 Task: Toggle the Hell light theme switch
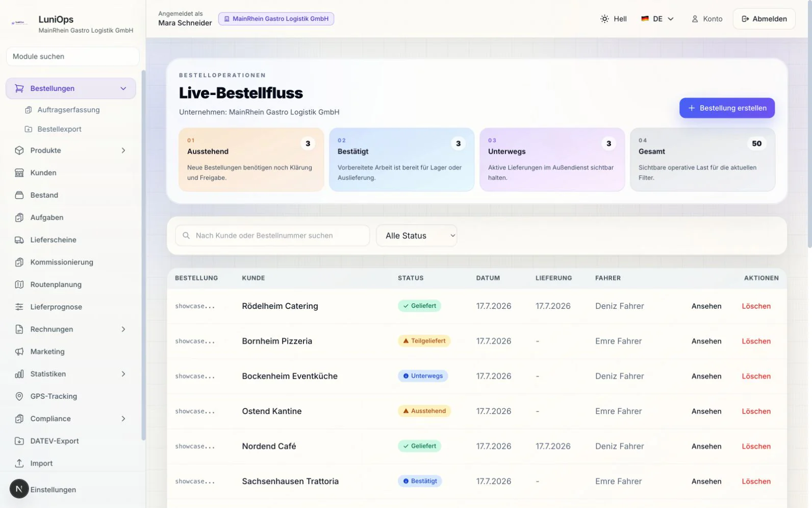(x=614, y=19)
